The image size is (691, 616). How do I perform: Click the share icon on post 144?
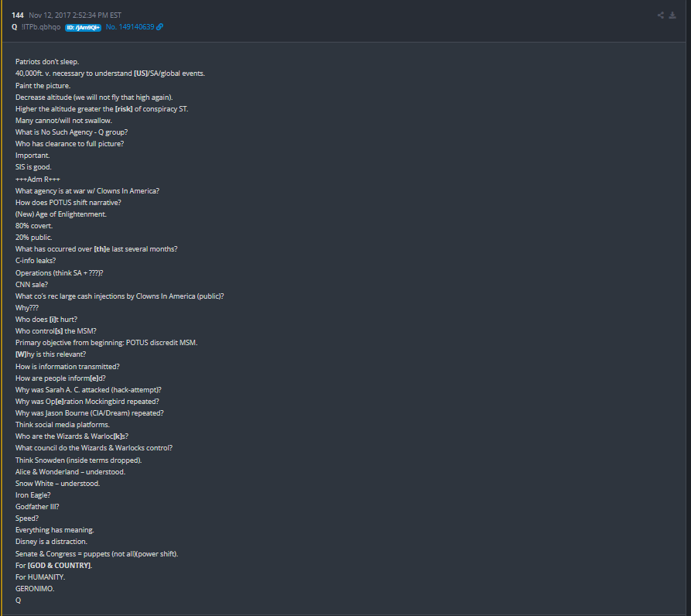[x=660, y=15]
